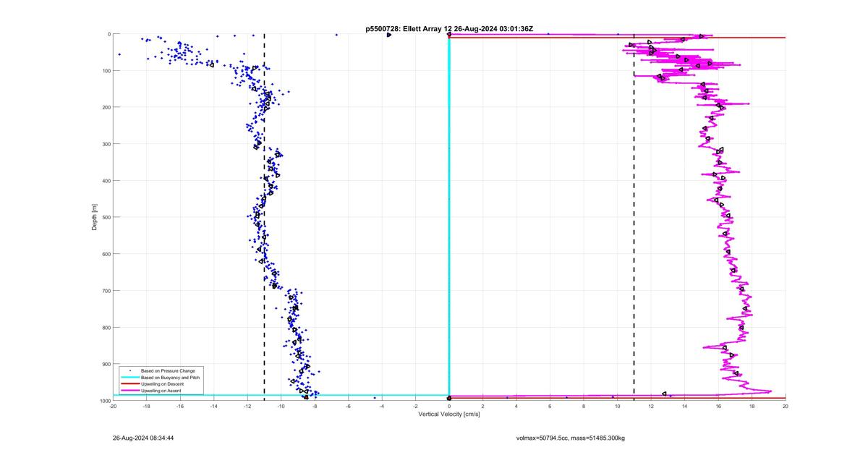Click depth tick label '800'

pos(105,327)
